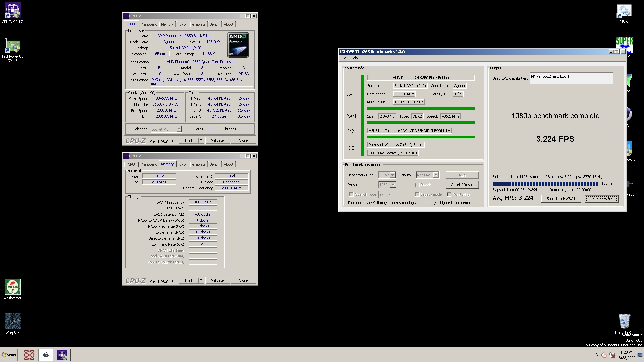Switch to SPD tab in lower CPU-Z
The image size is (644, 362).
pos(182,164)
